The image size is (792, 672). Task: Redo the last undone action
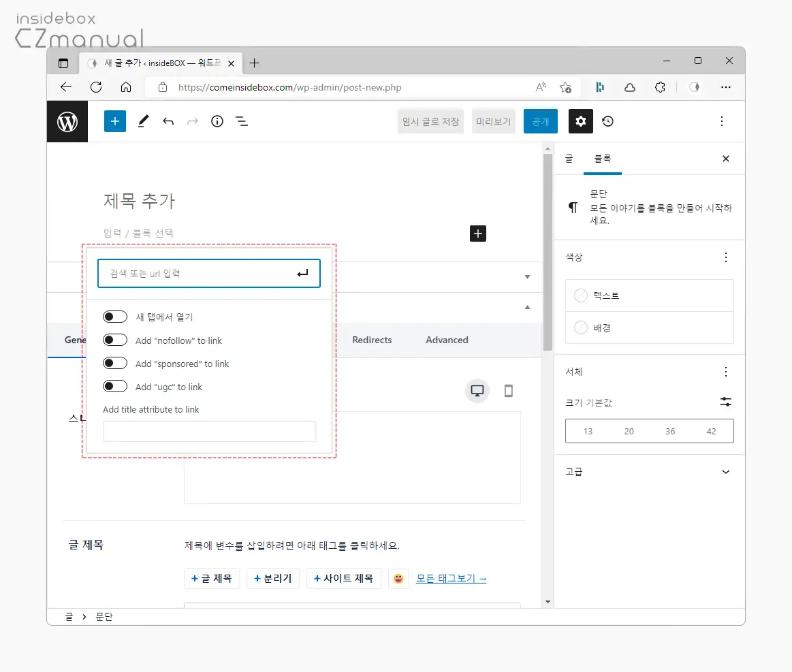[193, 121]
